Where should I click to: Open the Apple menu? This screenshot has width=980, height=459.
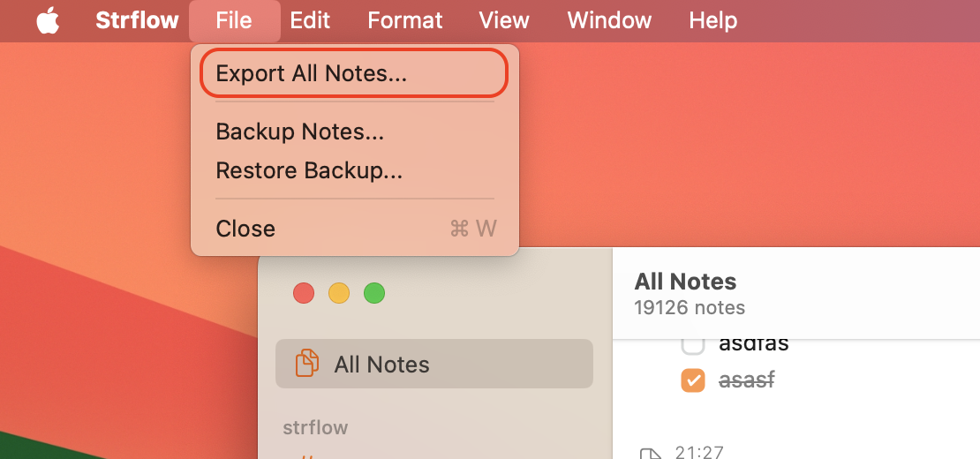48,20
